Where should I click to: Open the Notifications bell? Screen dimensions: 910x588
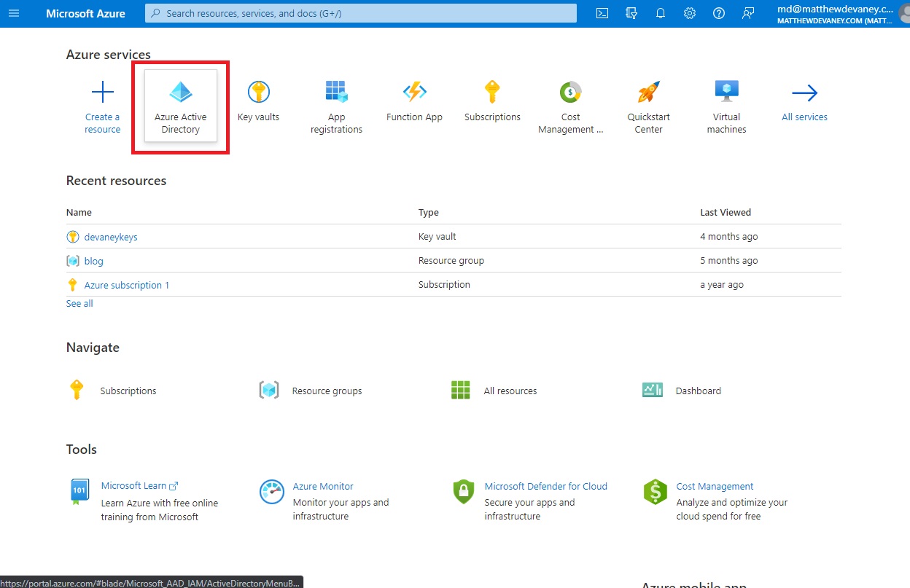pos(661,13)
